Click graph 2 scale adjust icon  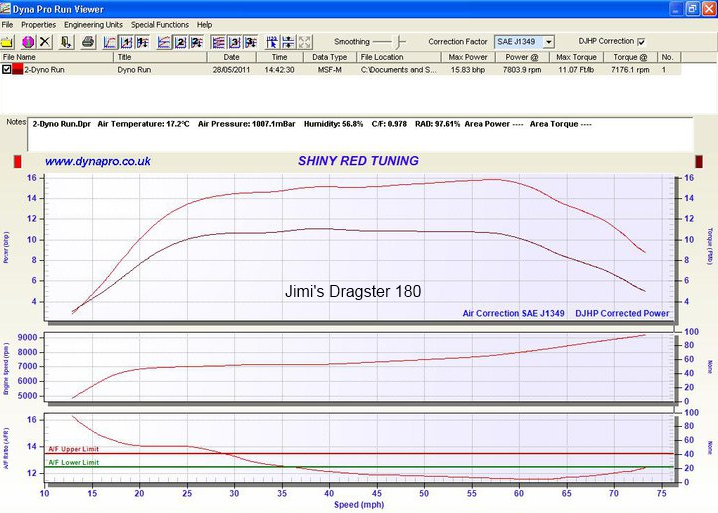pos(196,42)
